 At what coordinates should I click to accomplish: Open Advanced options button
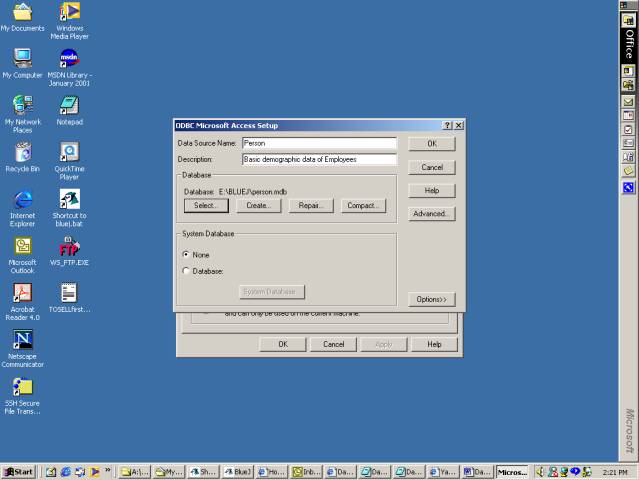[432, 214]
